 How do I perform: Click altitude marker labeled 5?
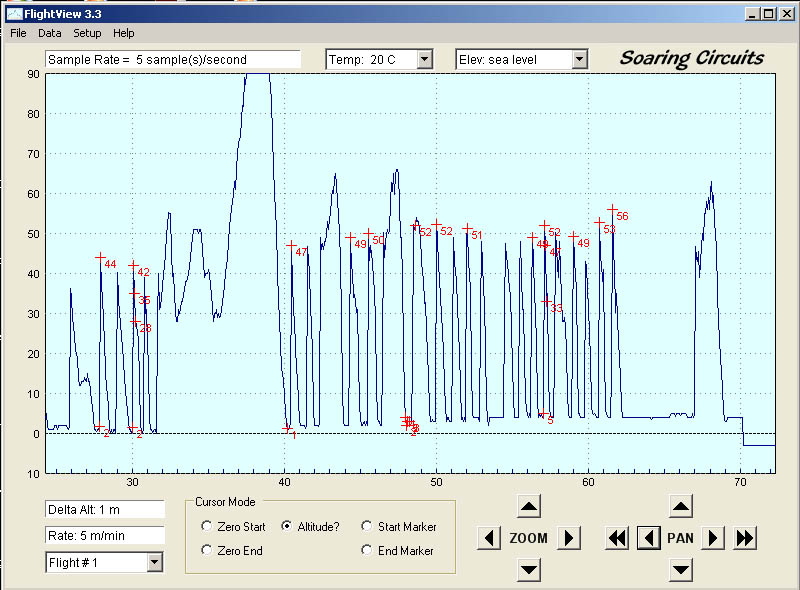pos(543,414)
